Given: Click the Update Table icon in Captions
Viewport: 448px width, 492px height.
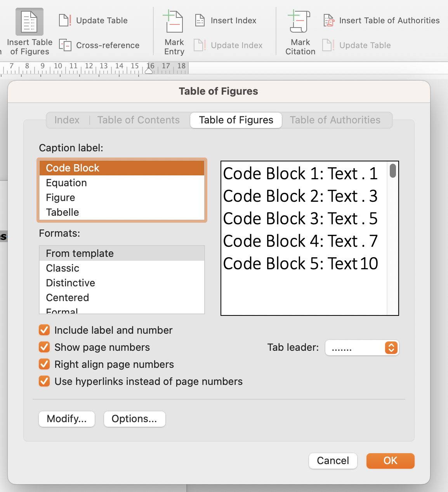Looking at the screenshot, I should (x=65, y=20).
